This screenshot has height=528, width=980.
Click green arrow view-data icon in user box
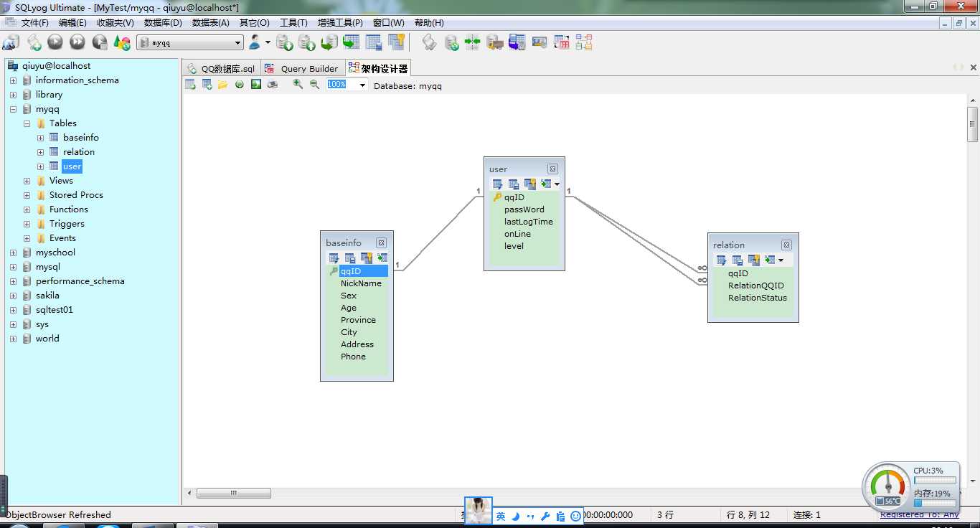(x=546, y=184)
